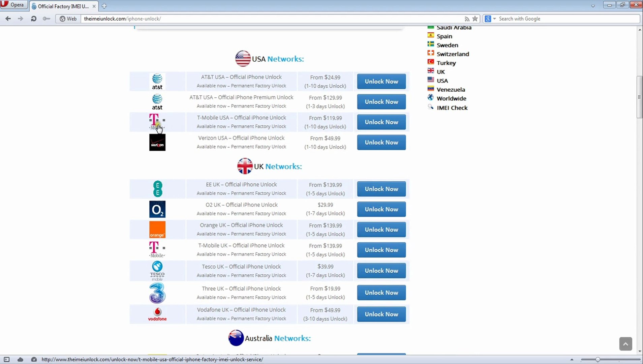Open the Switzerland country link
Image resolution: width=643 pixels, height=364 pixels.
[x=453, y=54]
